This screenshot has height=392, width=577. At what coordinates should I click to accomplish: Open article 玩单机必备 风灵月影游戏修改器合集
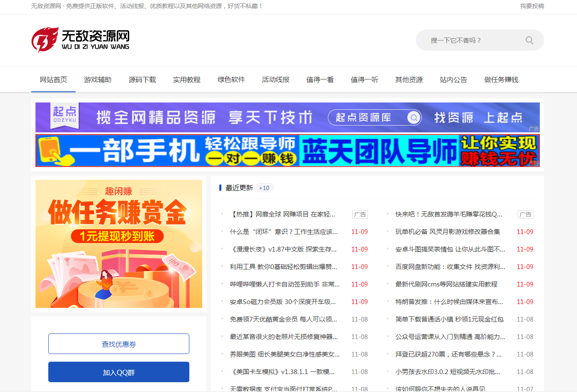click(x=447, y=232)
